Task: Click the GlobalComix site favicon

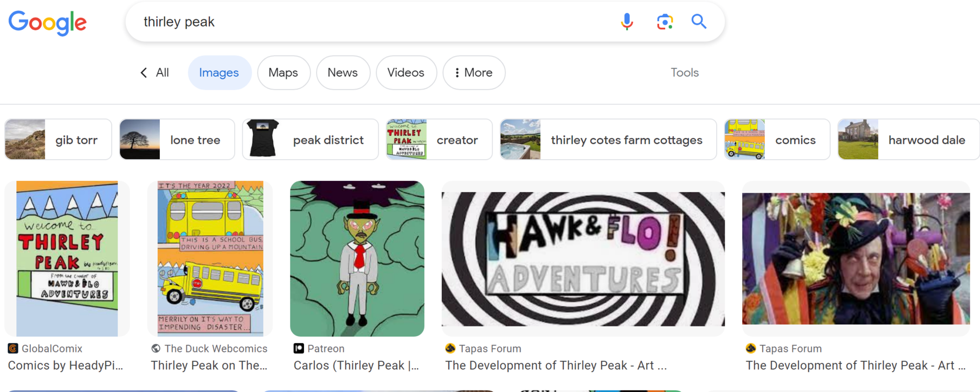Action: pyautogui.click(x=13, y=349)
